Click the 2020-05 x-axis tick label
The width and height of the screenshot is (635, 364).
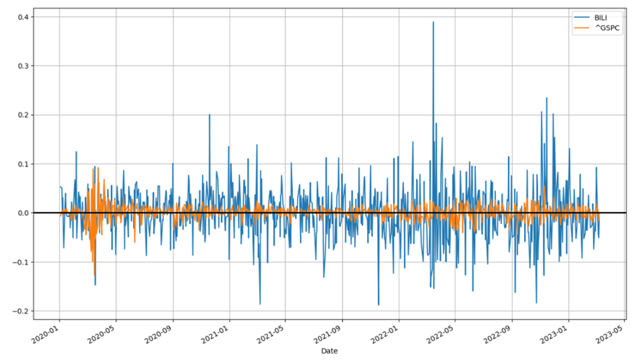pyautogui.click(x=102, y=333)
